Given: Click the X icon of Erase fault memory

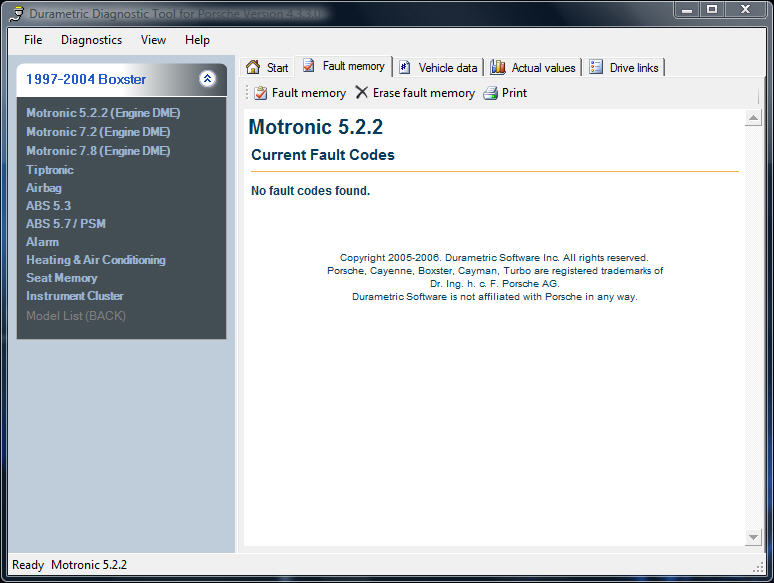Looking at the screenshot, I should [361, 92].
